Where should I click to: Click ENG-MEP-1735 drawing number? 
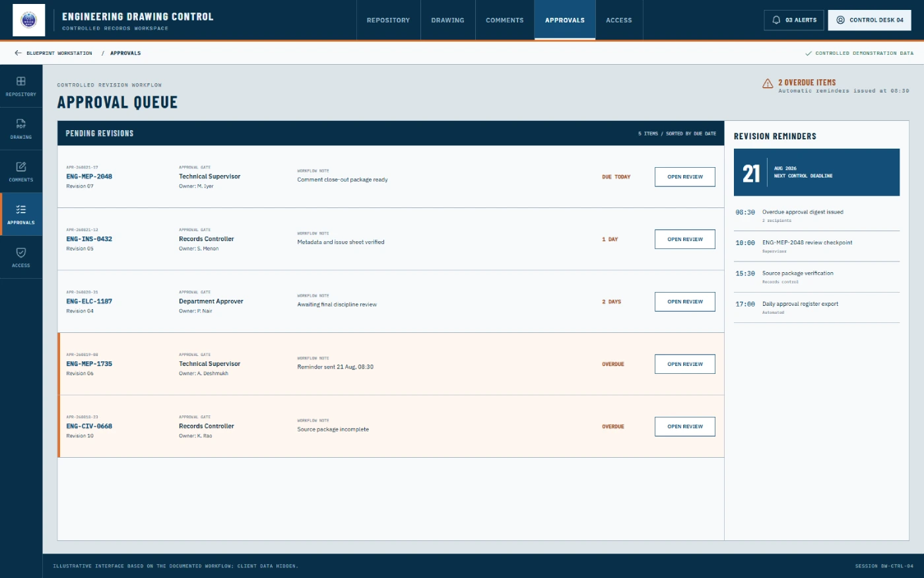(x=89, y=364)
